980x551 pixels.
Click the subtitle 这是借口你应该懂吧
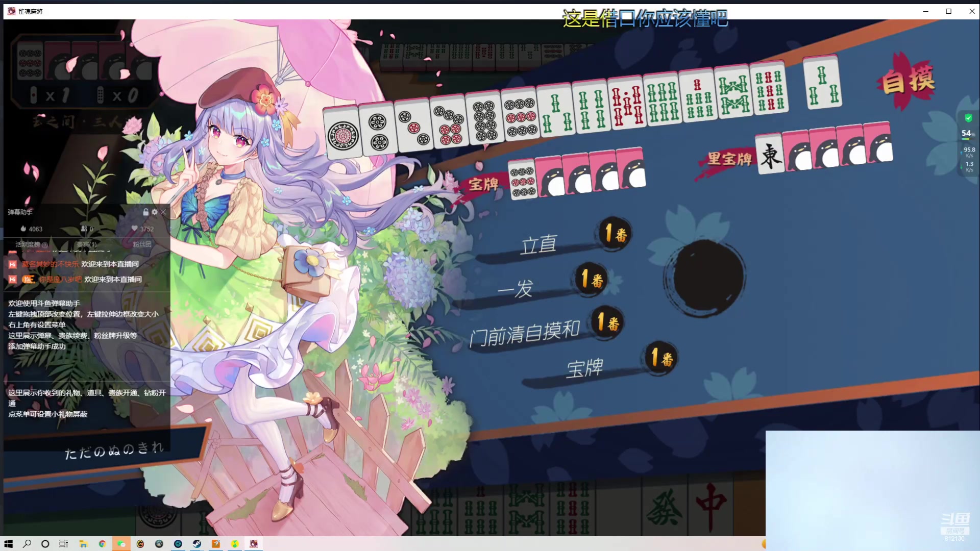click(x=645, y=19)
